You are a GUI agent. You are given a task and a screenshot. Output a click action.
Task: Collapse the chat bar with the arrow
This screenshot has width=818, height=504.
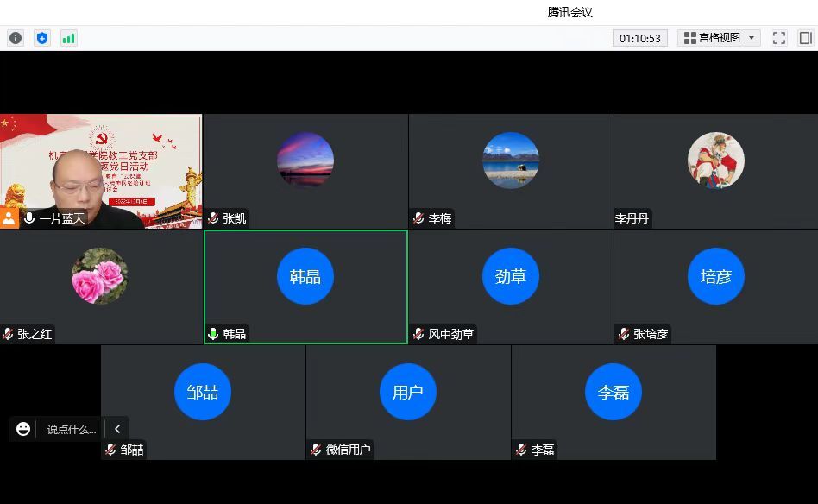click(117, 429)
